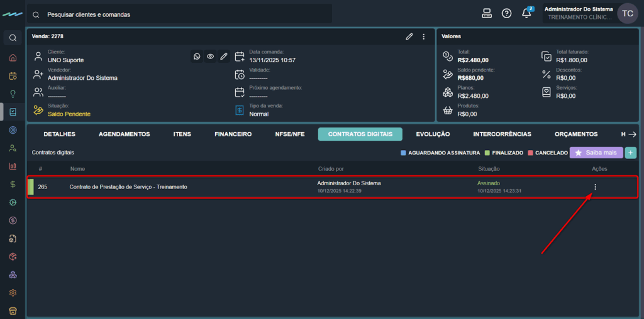Add new digital contract with plus button
Image resolution: width=644 pixels, height=319 pixels.
(630, 153)
